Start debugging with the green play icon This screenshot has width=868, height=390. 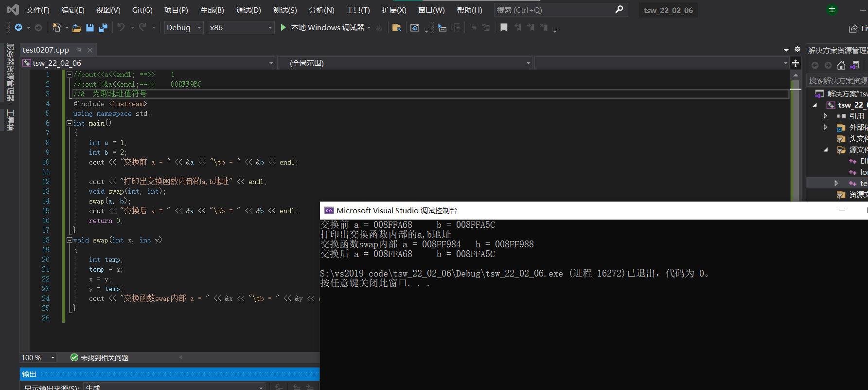pos(283,28)
